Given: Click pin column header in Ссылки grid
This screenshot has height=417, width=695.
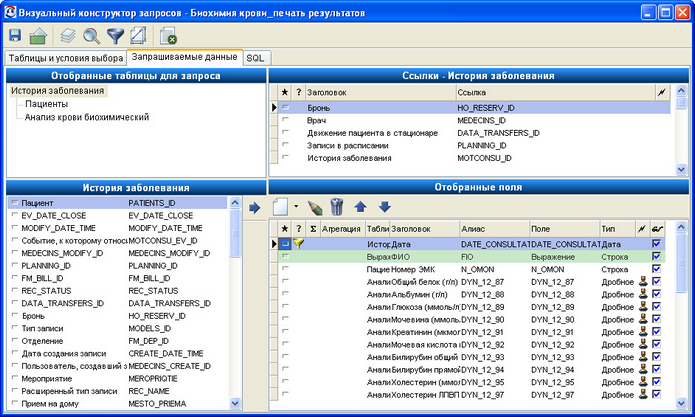Looking at the screenshot, I should 662,92.
